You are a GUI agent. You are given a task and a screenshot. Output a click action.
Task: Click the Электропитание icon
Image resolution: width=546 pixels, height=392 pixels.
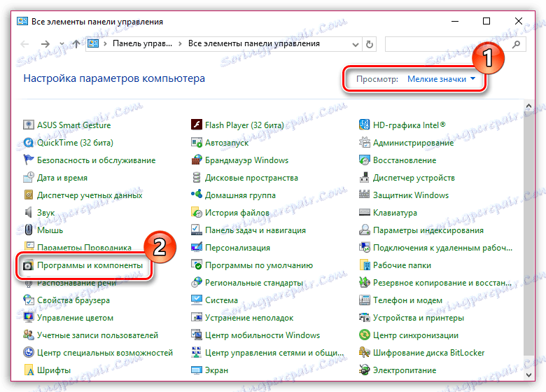364,370
